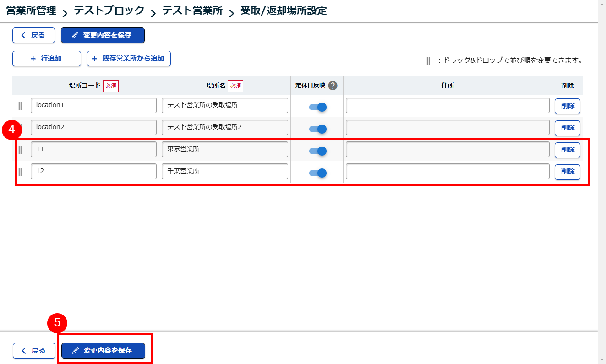Screen dimensions: 606x364
Task: Disable 定休日反映 for 東京営業所
Action: click(x=318, y=151)
